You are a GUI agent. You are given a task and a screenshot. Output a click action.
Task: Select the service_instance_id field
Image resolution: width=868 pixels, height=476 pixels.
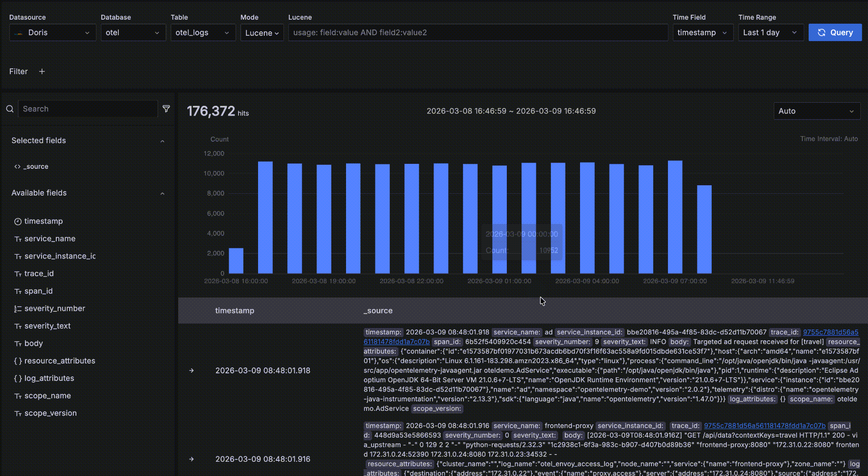point(60,256)
